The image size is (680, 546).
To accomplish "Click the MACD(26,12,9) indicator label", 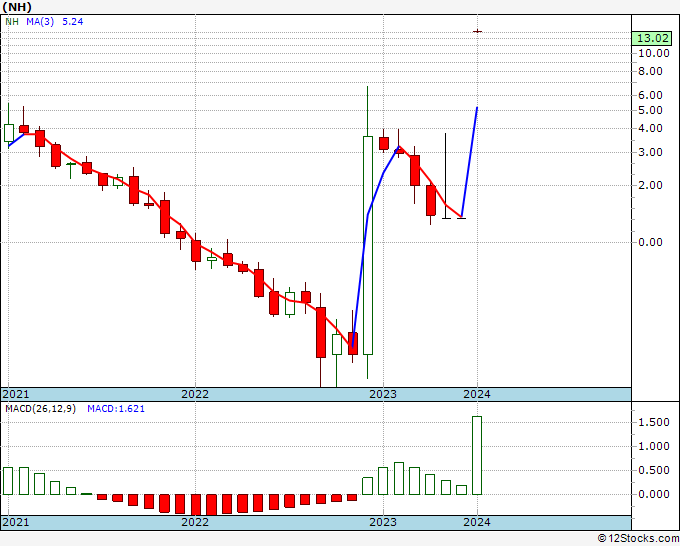I will pyautogui.click(x=40, y=409).
